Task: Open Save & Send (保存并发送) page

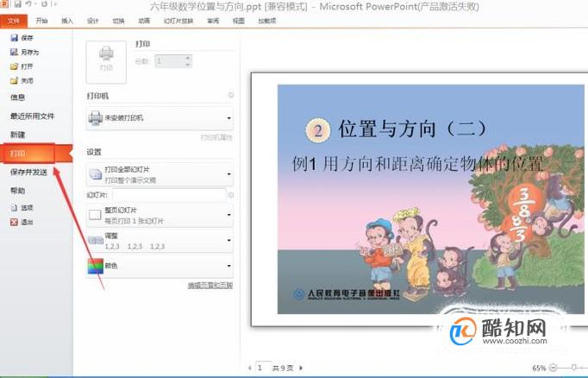Action: 28,172
